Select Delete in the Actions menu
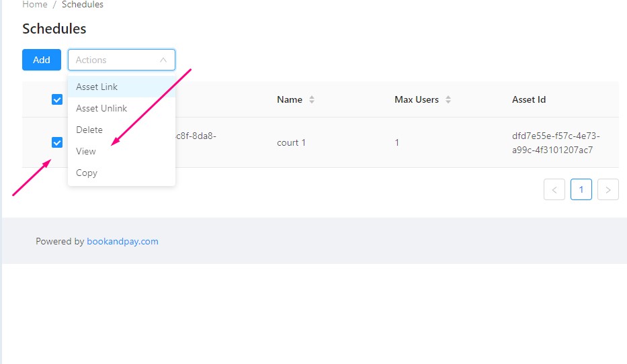The width and height of the screenshot is (627, 364). tap(122, 130)
